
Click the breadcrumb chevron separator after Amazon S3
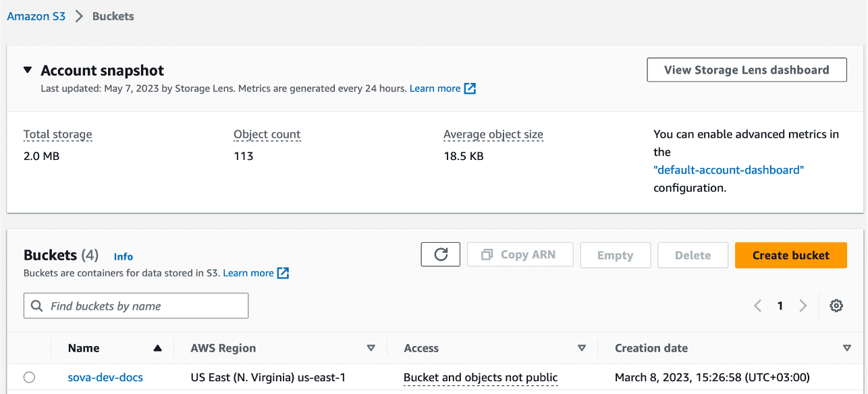click(x=79, y=17)
